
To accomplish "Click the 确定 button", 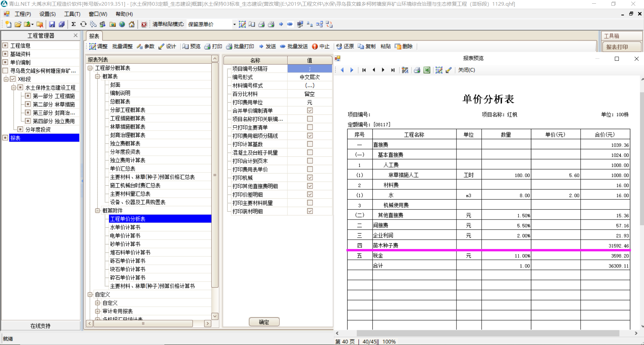I will [x=264, y=322].
